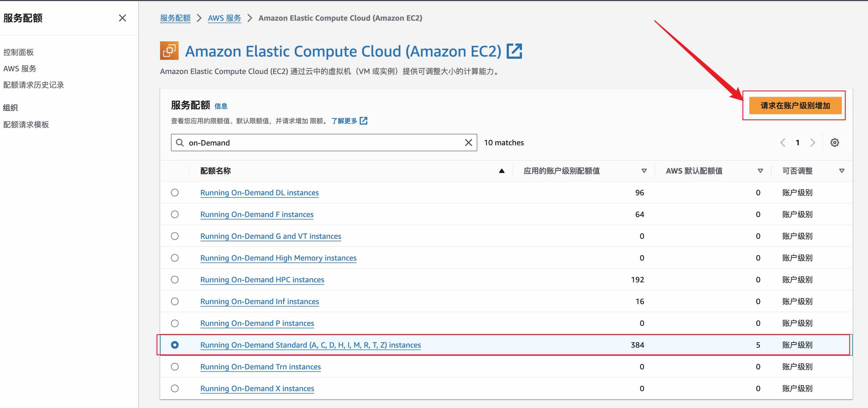The height and width of the screenshot is (408, 868).
Task: Select the HPC instances radio button
Action: 175,280
